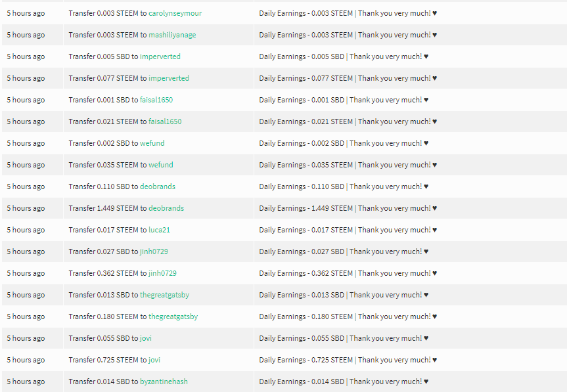Open deobrands link in 0.110 SBD row
This screenshot has height=392, width=567.
[157, 186]
